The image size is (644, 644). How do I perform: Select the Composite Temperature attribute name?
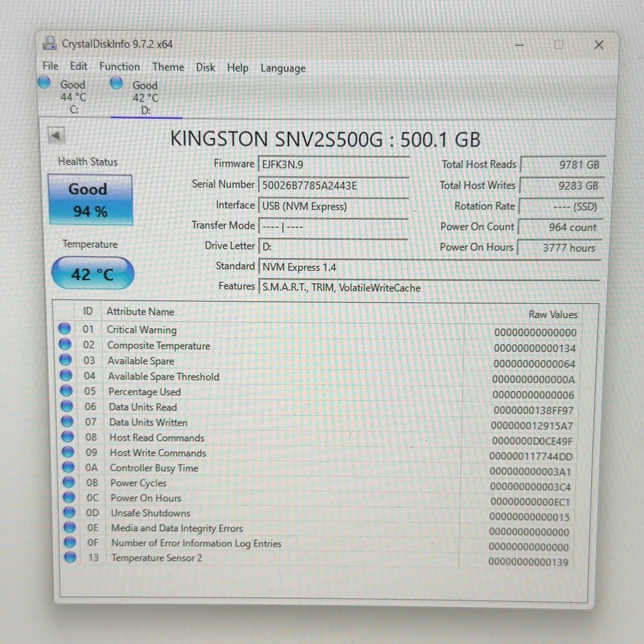(159, 346)
